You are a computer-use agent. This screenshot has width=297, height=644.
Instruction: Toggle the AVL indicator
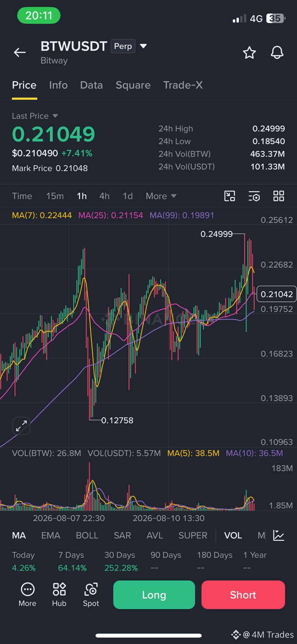click(x=155, y=536)
